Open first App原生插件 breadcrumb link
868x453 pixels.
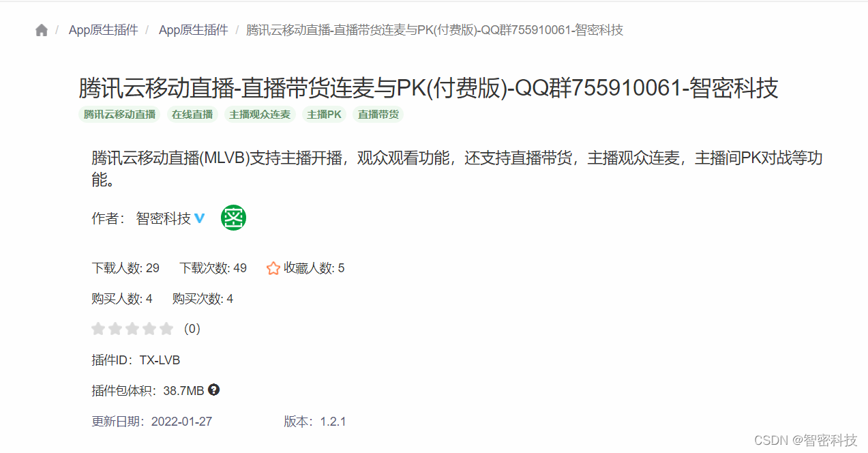[103, 30]
